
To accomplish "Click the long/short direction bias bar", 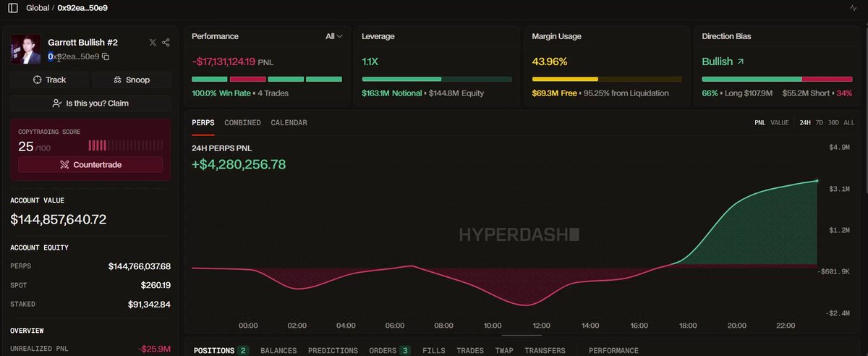I will coord(777,79).
